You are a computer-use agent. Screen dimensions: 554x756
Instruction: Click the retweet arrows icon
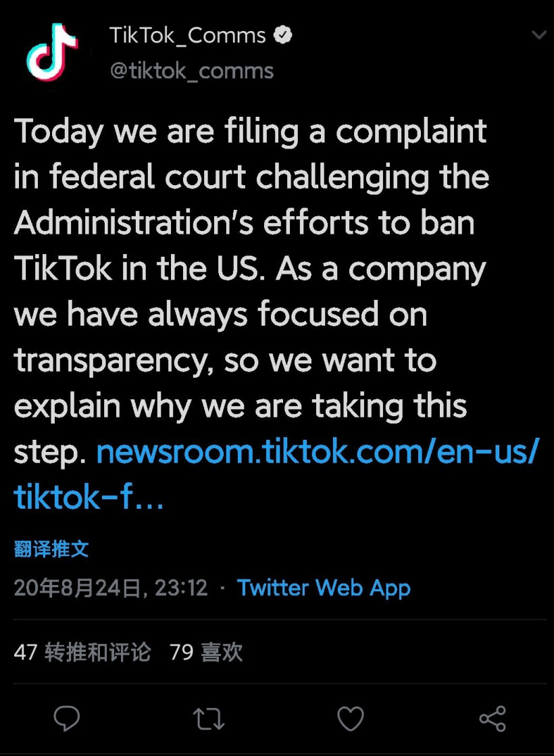(209, 718)
